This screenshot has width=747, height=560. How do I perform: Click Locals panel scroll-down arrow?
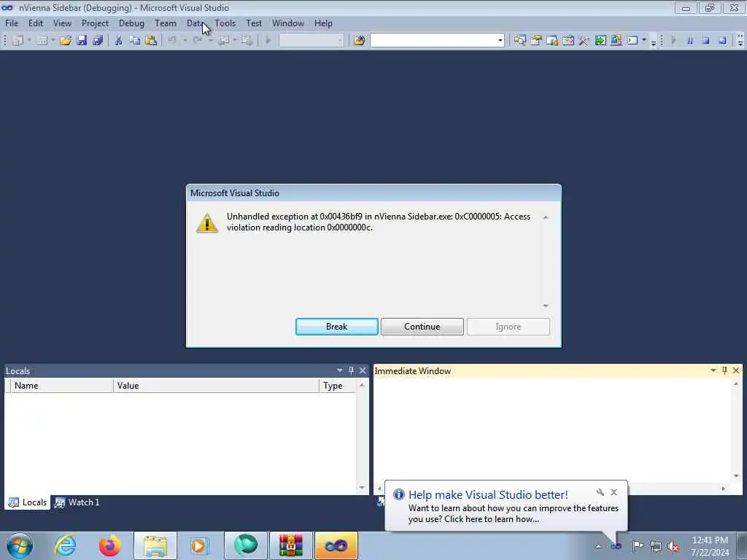(362, 488)
